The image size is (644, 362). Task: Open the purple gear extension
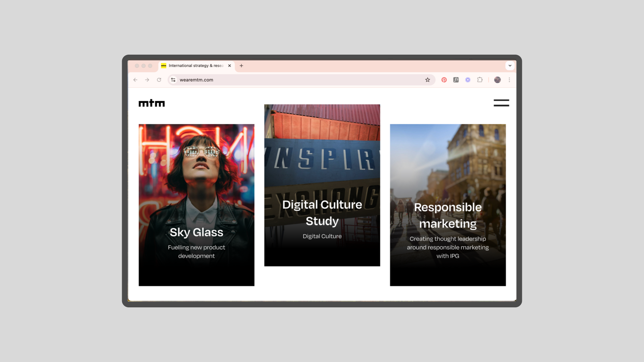point(468,80)
